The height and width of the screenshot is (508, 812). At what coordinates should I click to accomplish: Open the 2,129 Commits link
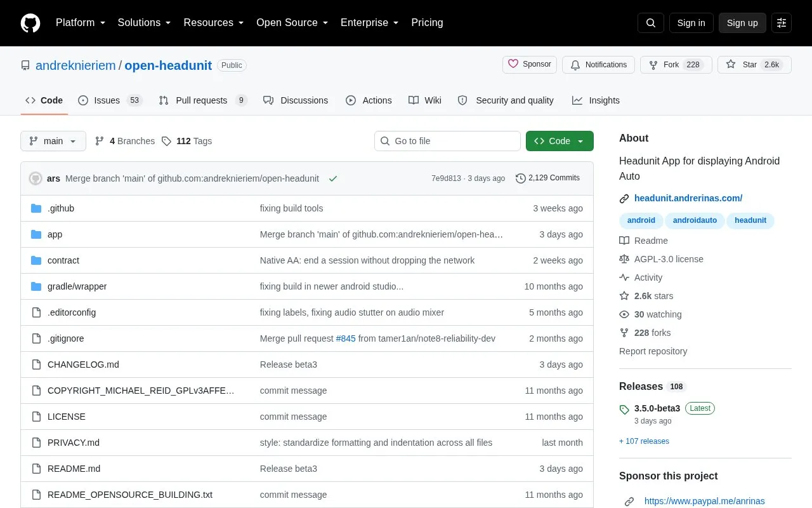(x=548, y=178)
